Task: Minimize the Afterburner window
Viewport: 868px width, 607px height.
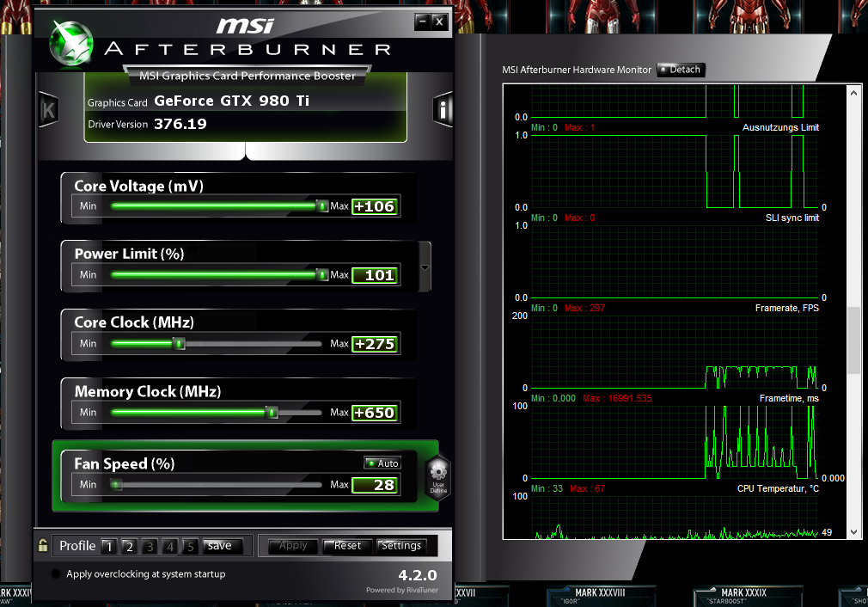Action: click(422, 21)
